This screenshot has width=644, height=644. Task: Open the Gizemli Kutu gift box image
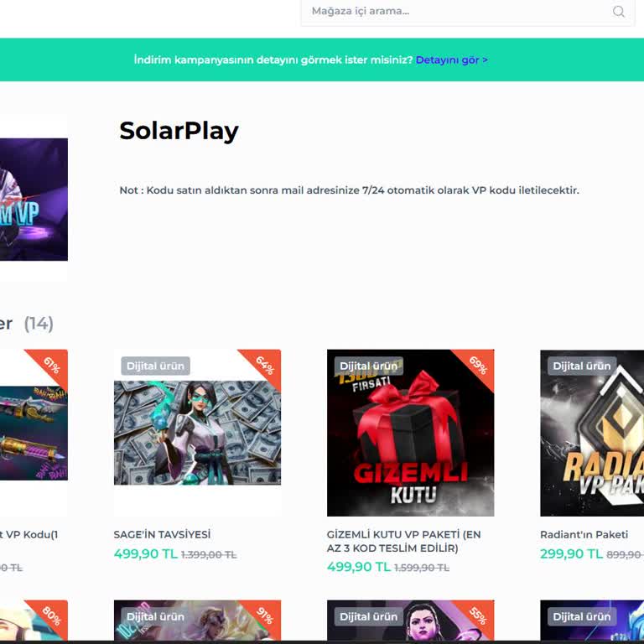click(410, 433)
